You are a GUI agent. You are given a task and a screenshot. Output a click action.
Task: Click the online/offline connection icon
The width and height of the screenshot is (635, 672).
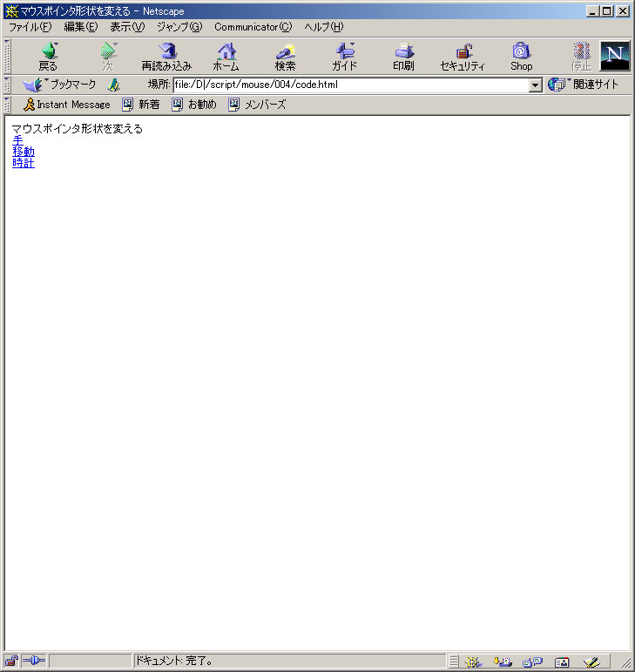point(33,661)
